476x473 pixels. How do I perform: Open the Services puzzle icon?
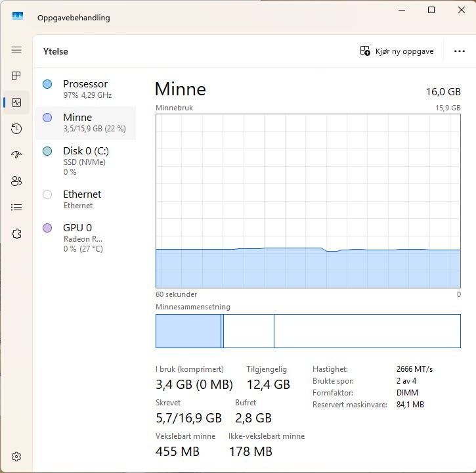[x=16, y=234]
